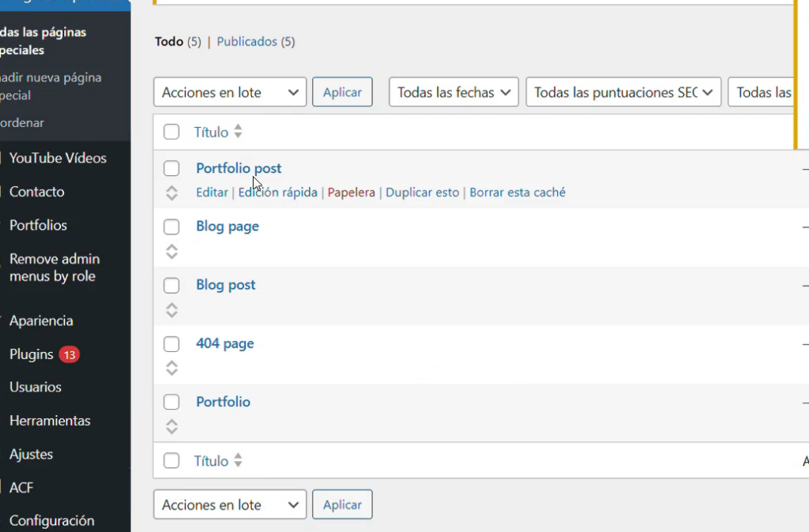Click the reorder arrows under the Portfolio row

click(171, 427)
